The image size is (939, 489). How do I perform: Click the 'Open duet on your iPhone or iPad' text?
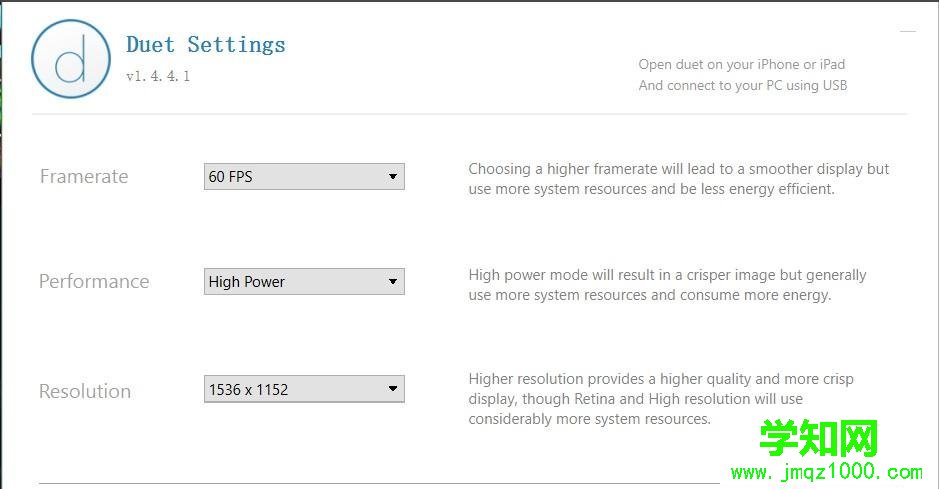click(x=742, y=65)
